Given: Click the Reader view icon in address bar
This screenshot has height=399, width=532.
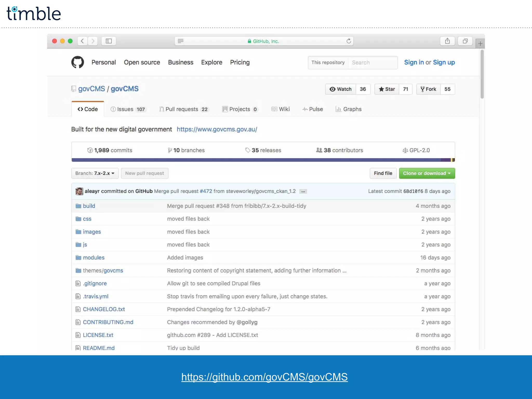Looking at the screenshot, I should [x=181, y=41].
